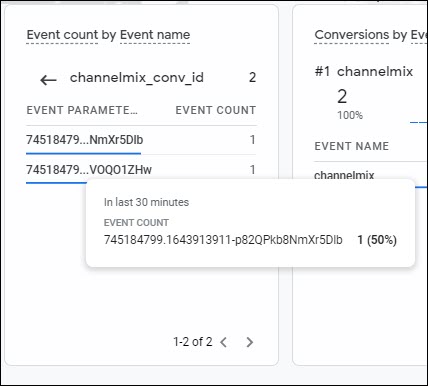The height and width of the screenshot is (386, 428).
Task: Click the channelmix_conv_id parameter heading
Action: pos(137,78)
